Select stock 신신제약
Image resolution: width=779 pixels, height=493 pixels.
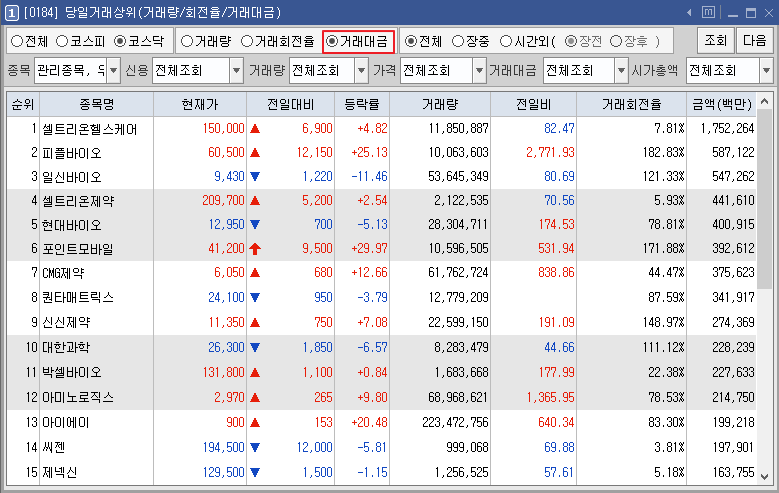click(x=66, y=323)
